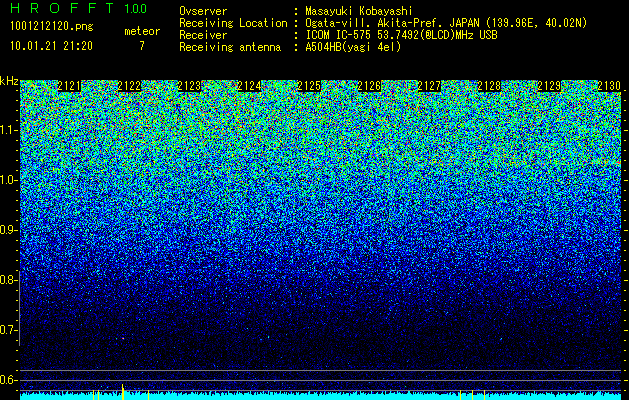The height and width of the screenshot is (400, 629).
Task: Click the file name 1001212120.png
Action: [51, 27]
